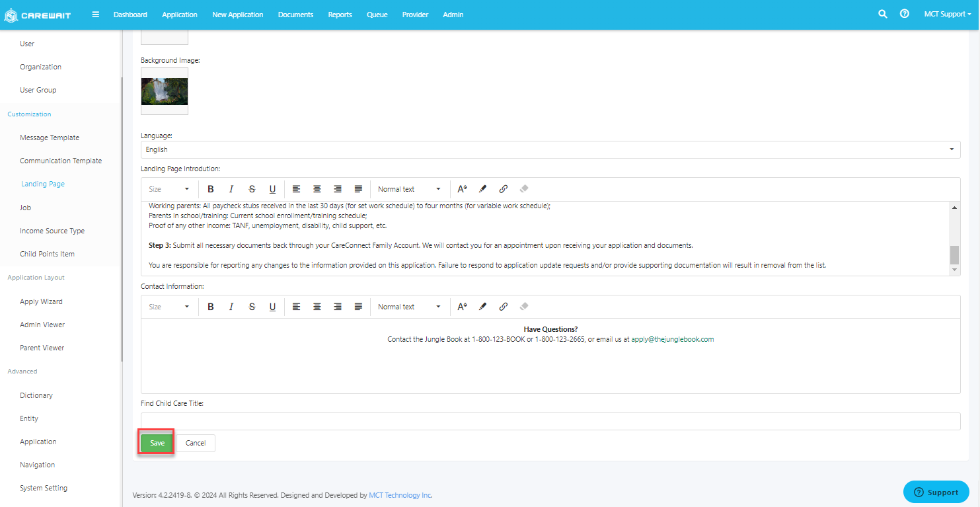This screenshot has height=507, width=980.
Task: Cancel the landing page edits
Action: [x=196, y=443]
